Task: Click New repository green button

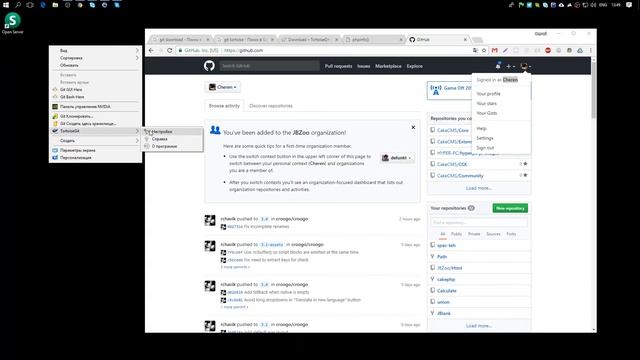Action: point(510,208)
